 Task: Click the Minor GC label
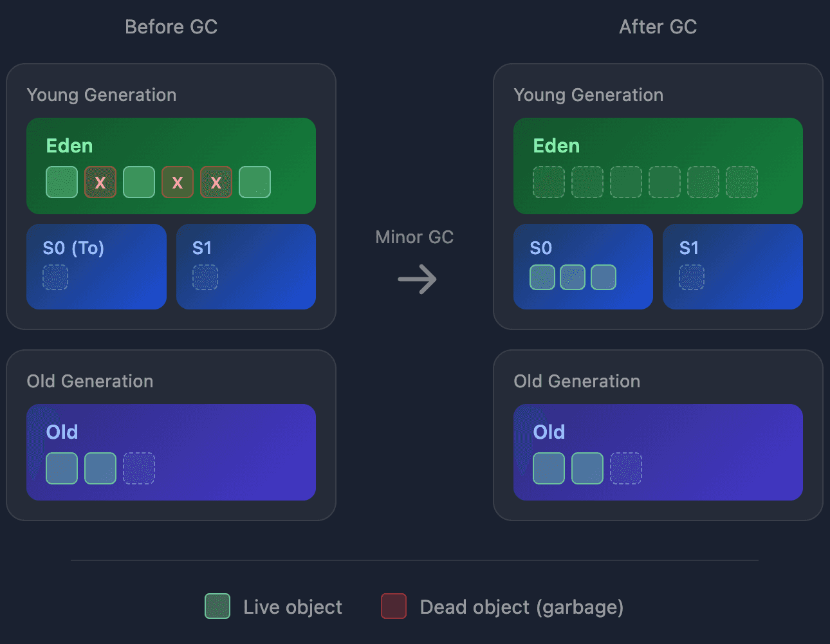coord(414,237)
